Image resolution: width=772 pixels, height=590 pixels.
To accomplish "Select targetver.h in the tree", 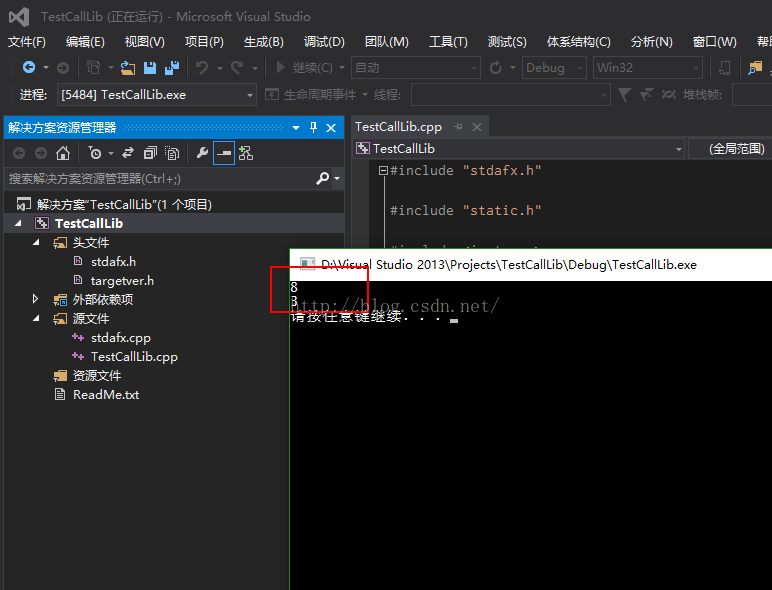I will [122, 281].
